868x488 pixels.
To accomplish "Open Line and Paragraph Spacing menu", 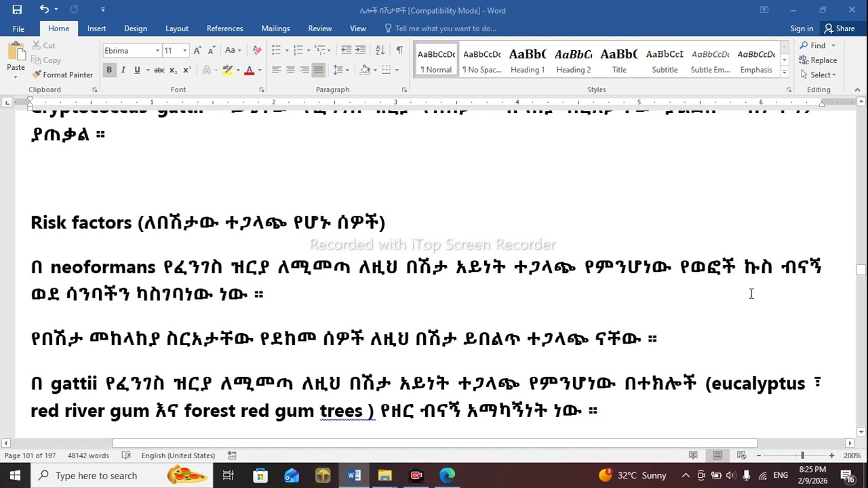I will tap(340, 70).
